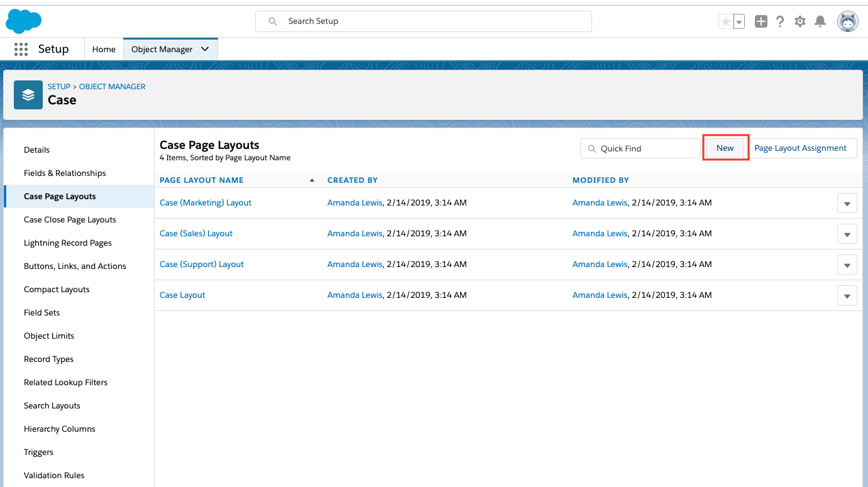The width and height of the screenshot is (868, 487).
Task: Expand the Object Manager tab chevron
Action: [205, 49]
